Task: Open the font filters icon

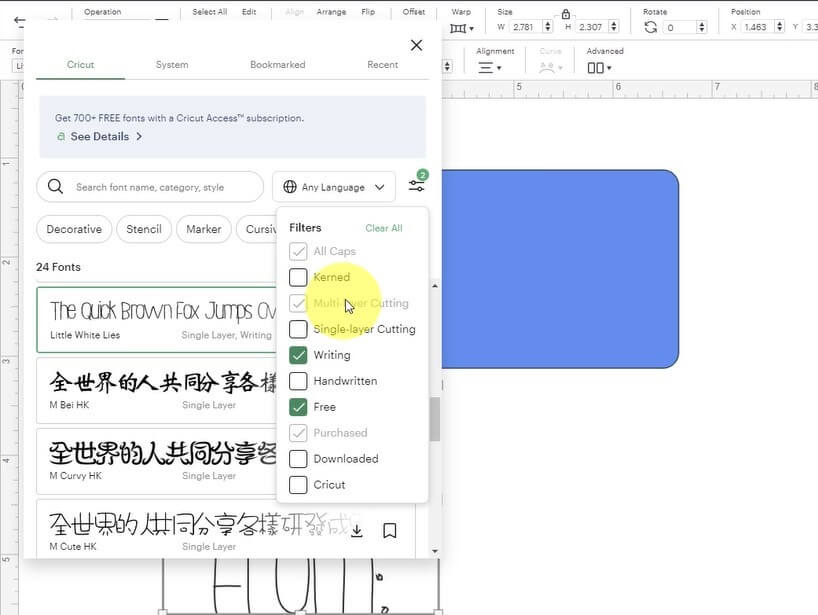Action: pos(416,185)
